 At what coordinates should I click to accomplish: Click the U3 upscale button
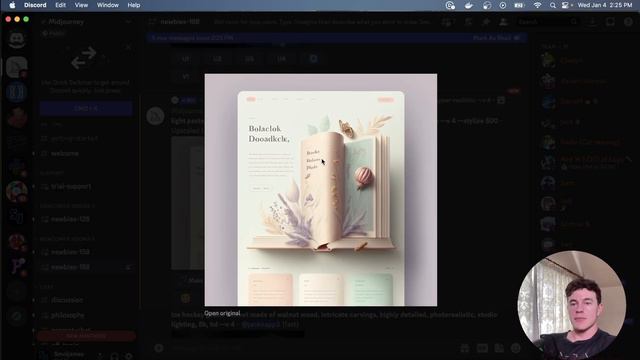click(x=249, y=59)
